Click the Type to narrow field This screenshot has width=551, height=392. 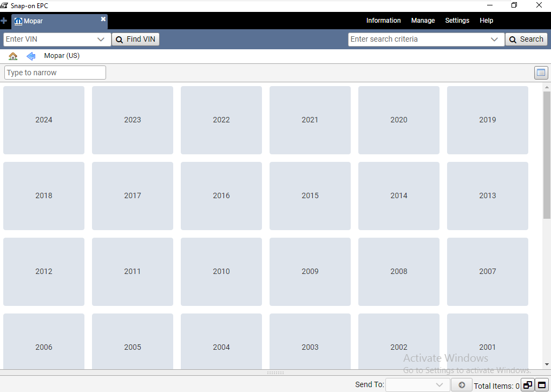(x=55, y=73)
